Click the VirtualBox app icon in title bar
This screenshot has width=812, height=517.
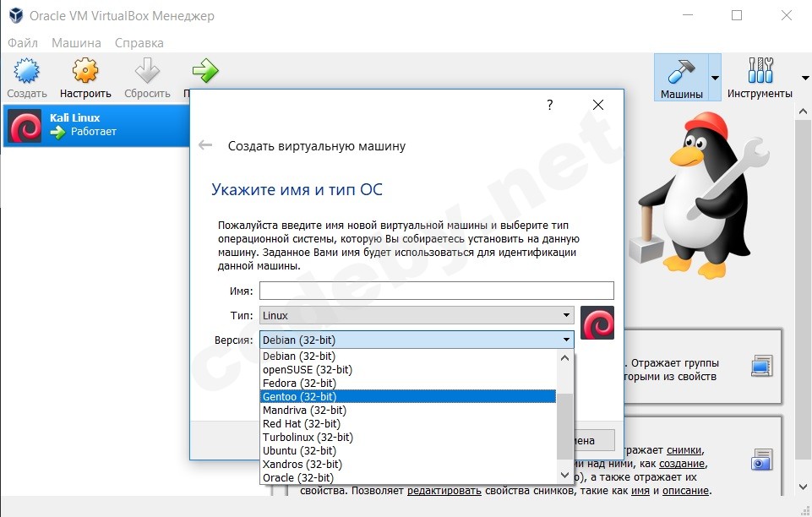pyautogui.click(x=16, y=15)
